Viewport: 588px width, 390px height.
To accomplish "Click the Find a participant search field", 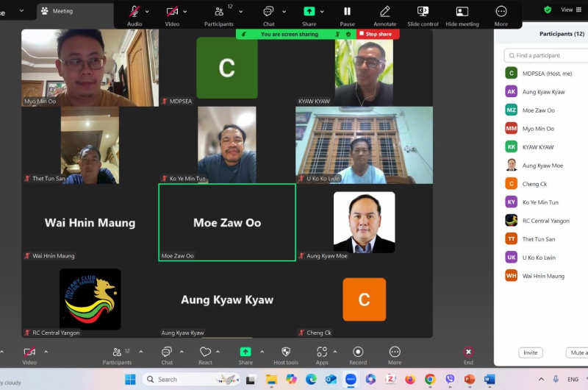I will click(548, 55).
